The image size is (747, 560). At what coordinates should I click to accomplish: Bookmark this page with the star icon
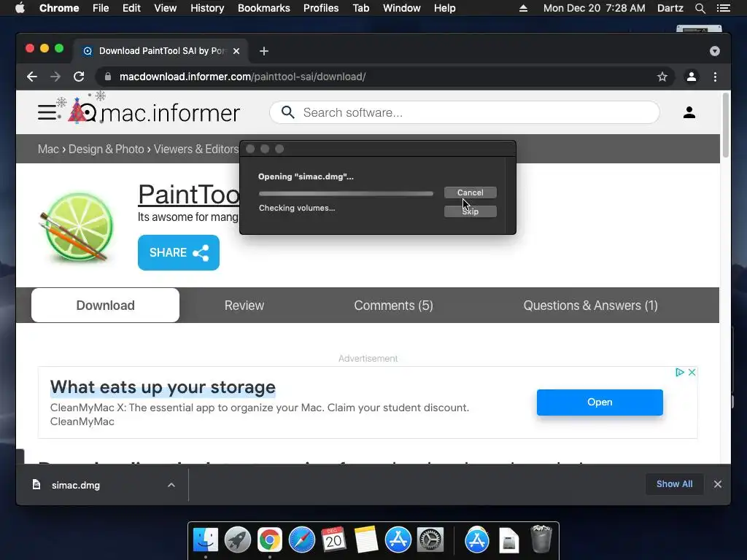[662, 77]
